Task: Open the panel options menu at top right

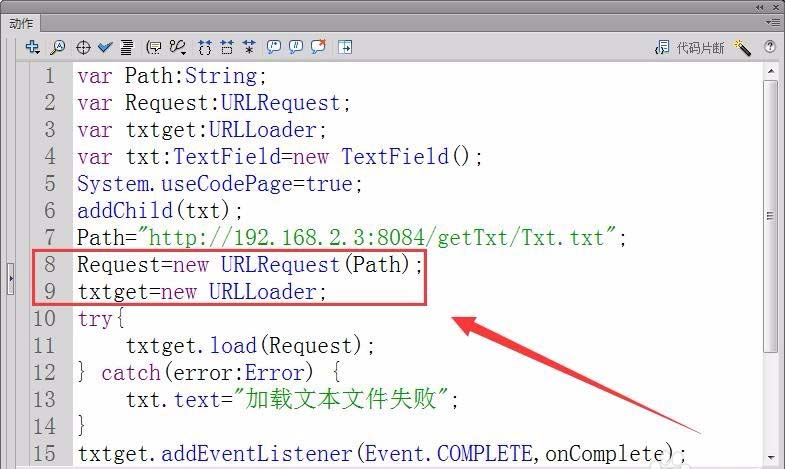Action: [x=773, y=22]
